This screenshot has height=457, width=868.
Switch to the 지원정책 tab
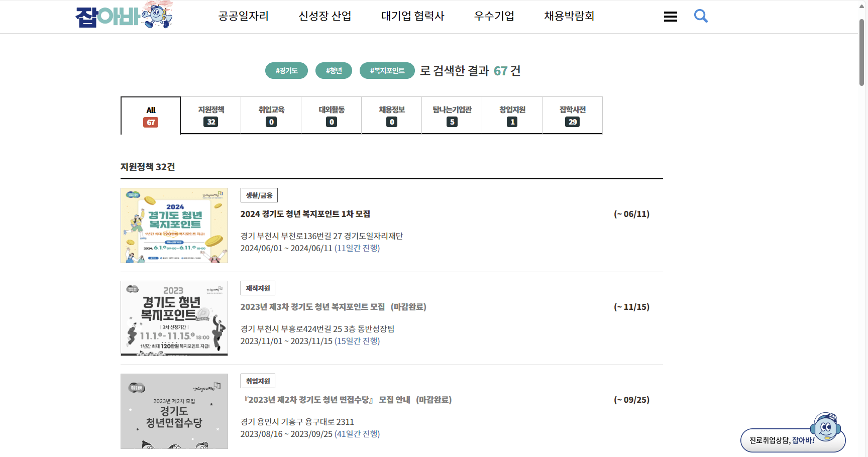tap(210, 115)
